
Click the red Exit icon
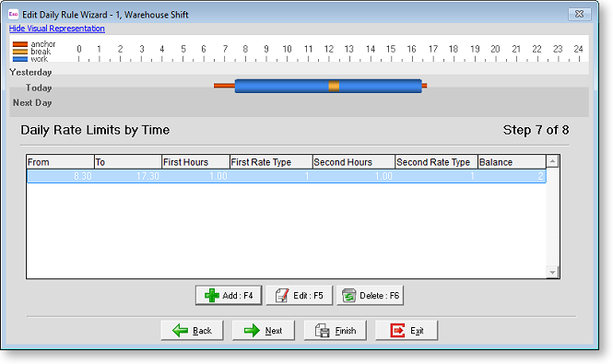click(x=397, y=331)
